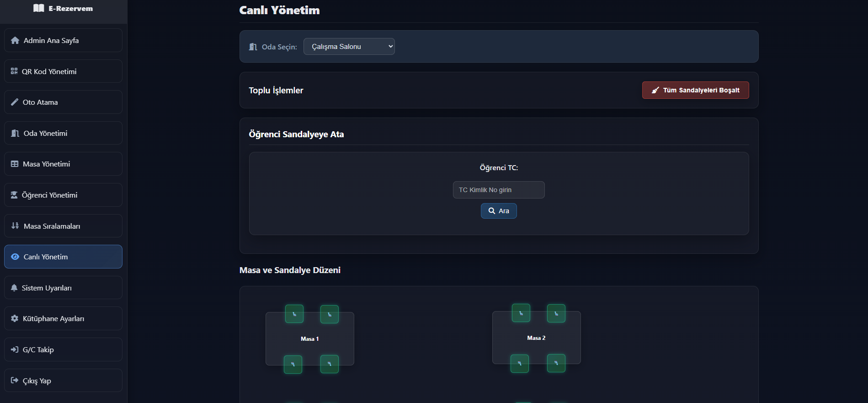Image resolution: width=868 pixels, height=403 pixels.
Task: Select the bottom-right chair of Masa 2
Action: [556, 363]
